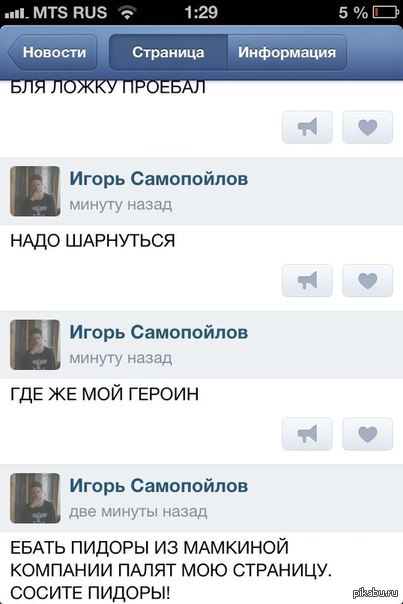Tap share megaphone under 'ГДЕ ЖЕ МОЙ ГЕРОИН' post
This screenshot has height=604, width=403.
pos(307,434)
